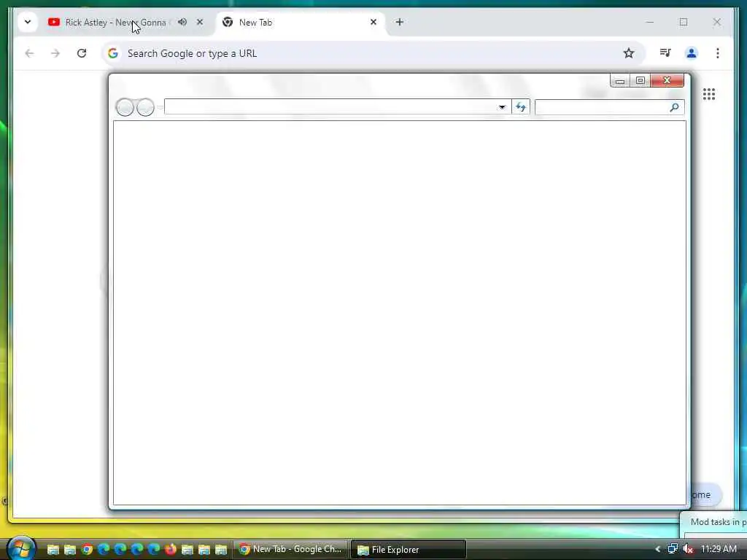Bookmark this tab with the star
The height and width of the screenshot is (560, 747).
pos(629,53)
